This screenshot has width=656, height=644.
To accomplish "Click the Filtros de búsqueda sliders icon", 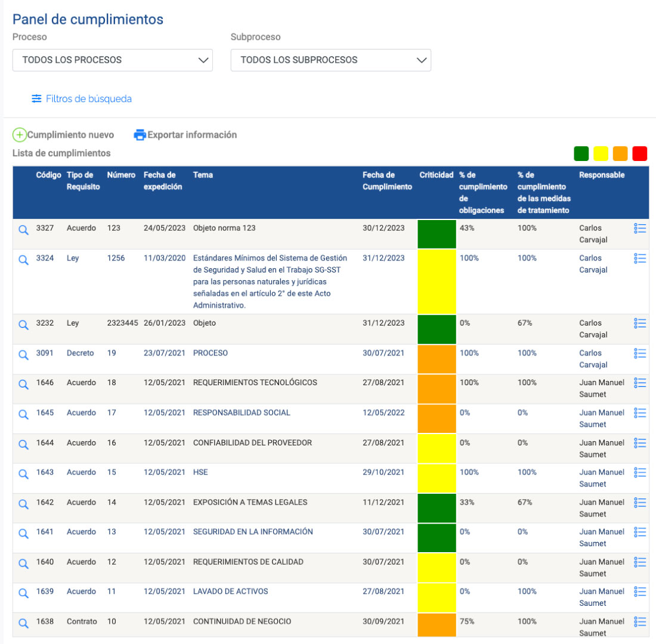I will pyautogui.click(x=37, y=98).
